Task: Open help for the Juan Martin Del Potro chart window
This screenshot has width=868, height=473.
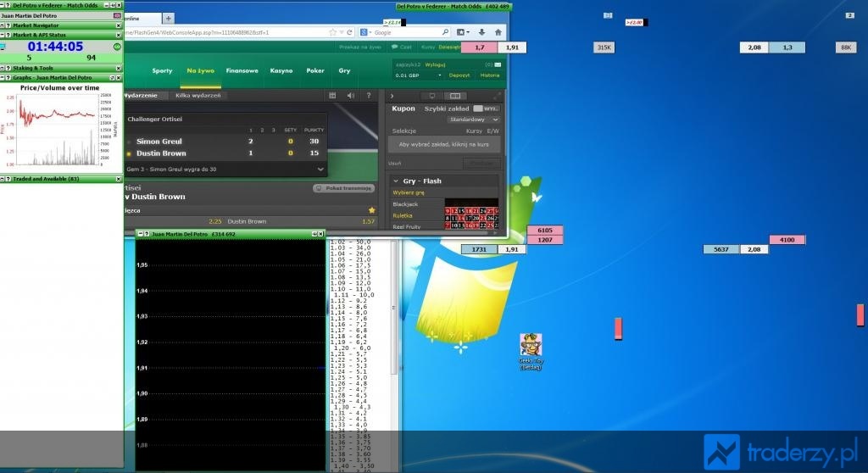Action: pos(146,234)
